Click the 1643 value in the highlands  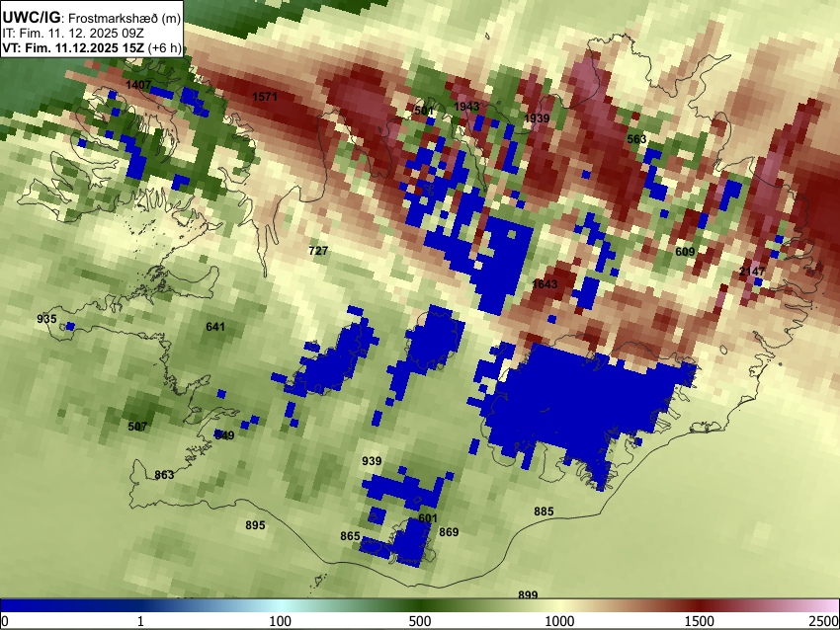545,284
